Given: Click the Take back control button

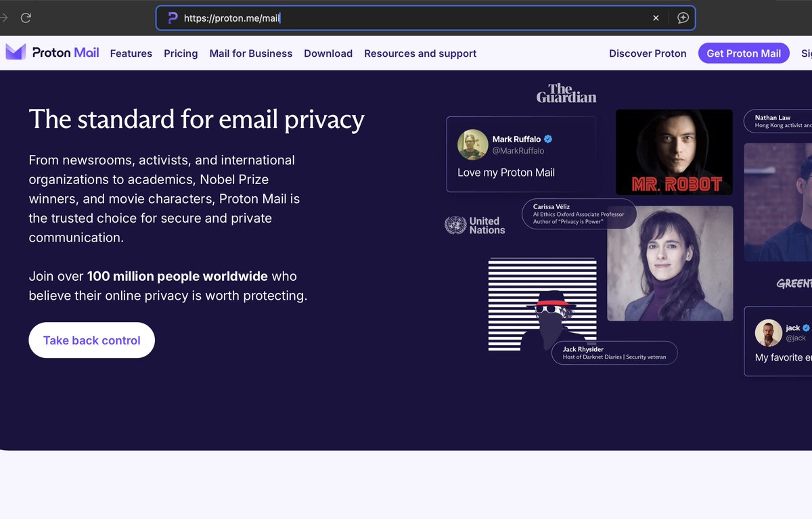Looking at the screenshot, I should click(x=91, y=340).
